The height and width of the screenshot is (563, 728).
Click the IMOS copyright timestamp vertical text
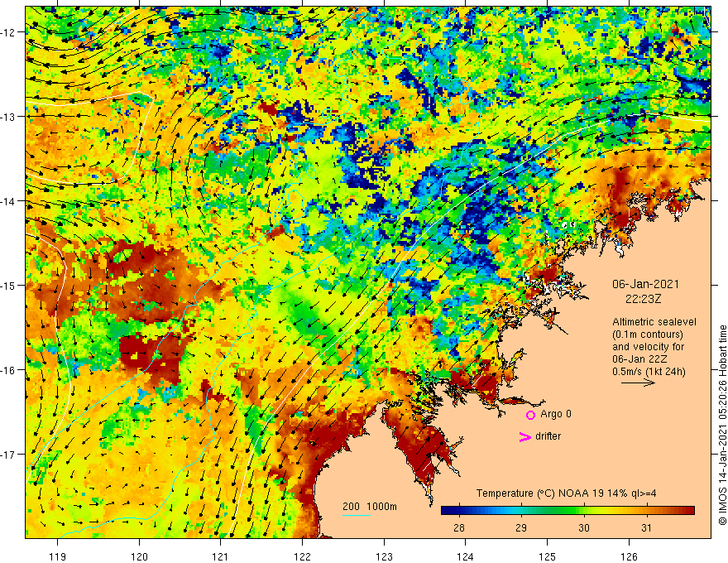point(722,425)
